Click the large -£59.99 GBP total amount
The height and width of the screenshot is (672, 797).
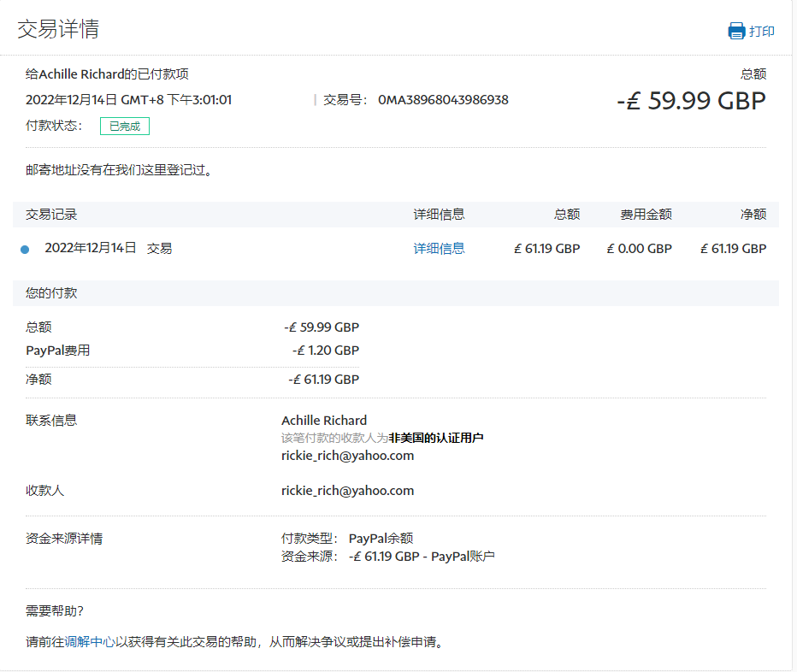pos(691,101)
